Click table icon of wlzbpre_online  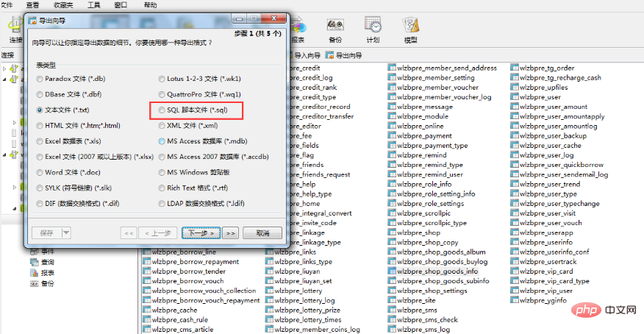click(x=392, y=126)
